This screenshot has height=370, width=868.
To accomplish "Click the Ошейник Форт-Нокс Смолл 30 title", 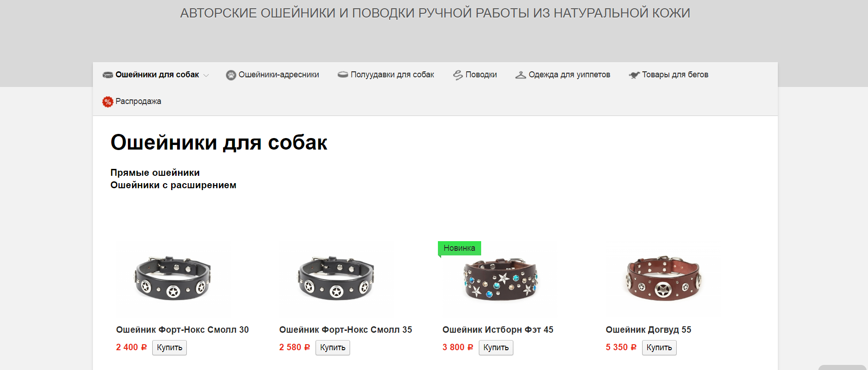I will (x=182, y=330).
